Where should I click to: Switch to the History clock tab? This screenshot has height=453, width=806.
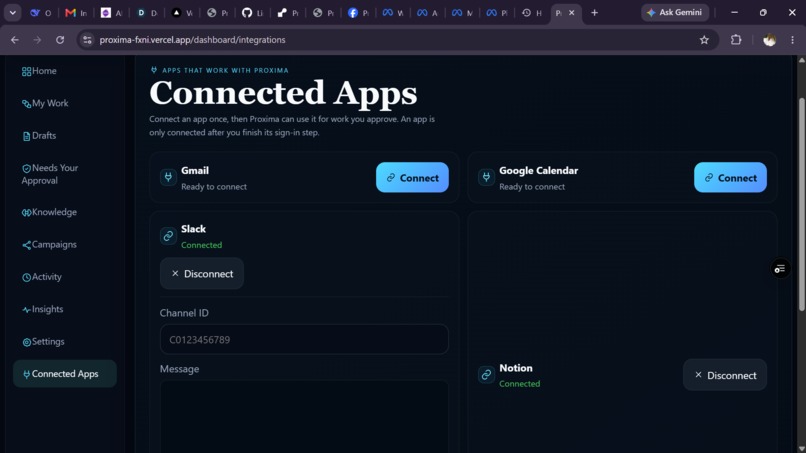click(532, 13)
